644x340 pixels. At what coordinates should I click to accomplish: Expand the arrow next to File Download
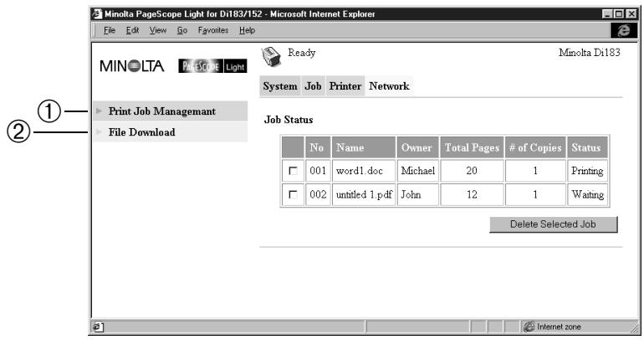pyautogui.click(x=99, y=132)
